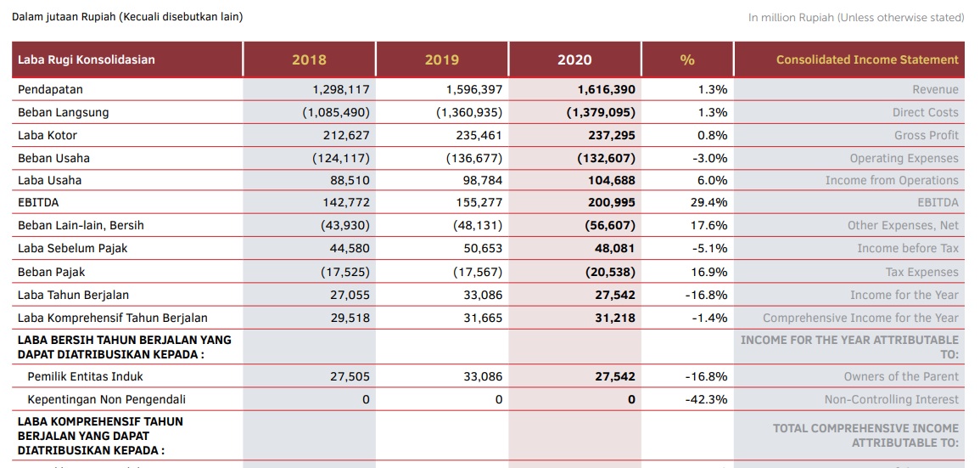Click the Operating Expenses label
Image resolution: width=980 pixels, height=468 pixels.
click(x=904, y=158)
